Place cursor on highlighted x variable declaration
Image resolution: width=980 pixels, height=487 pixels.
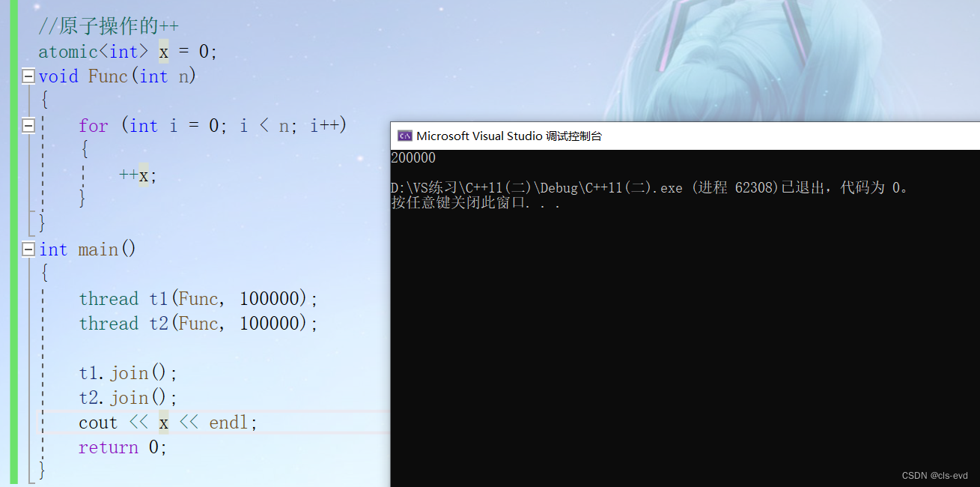point(164,52)
